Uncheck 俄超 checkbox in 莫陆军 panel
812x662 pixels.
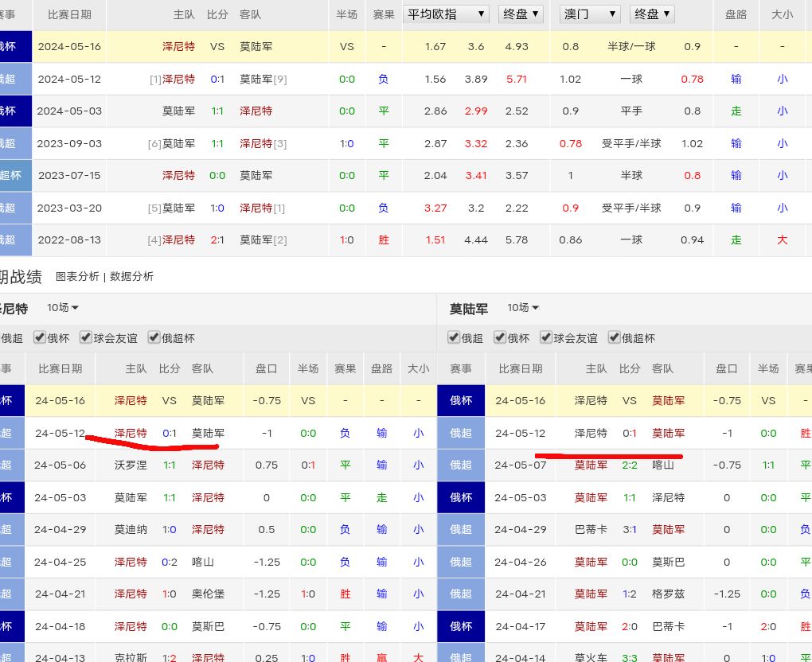pyautogui.click(x=454, y=337)
